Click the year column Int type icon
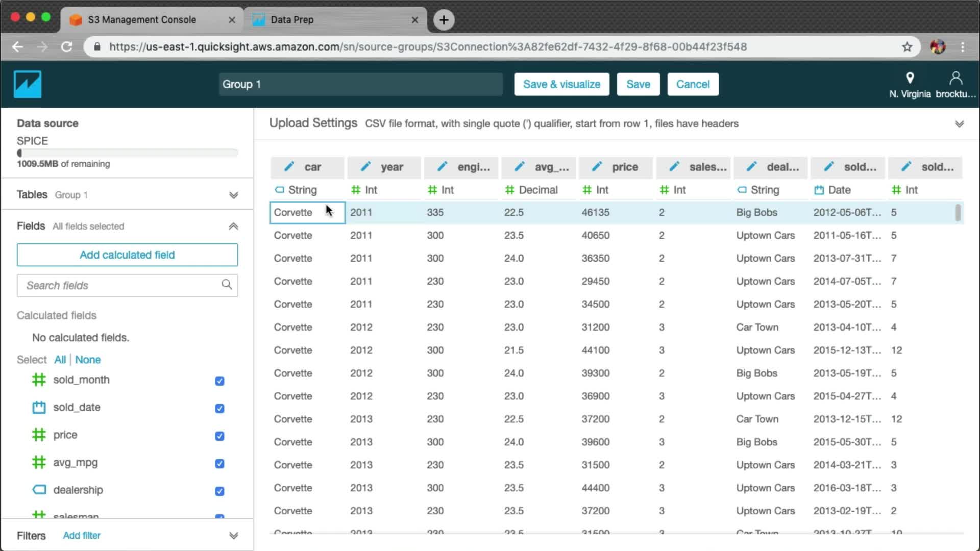This screenshot has width=980, height=551. pos(356,190)
